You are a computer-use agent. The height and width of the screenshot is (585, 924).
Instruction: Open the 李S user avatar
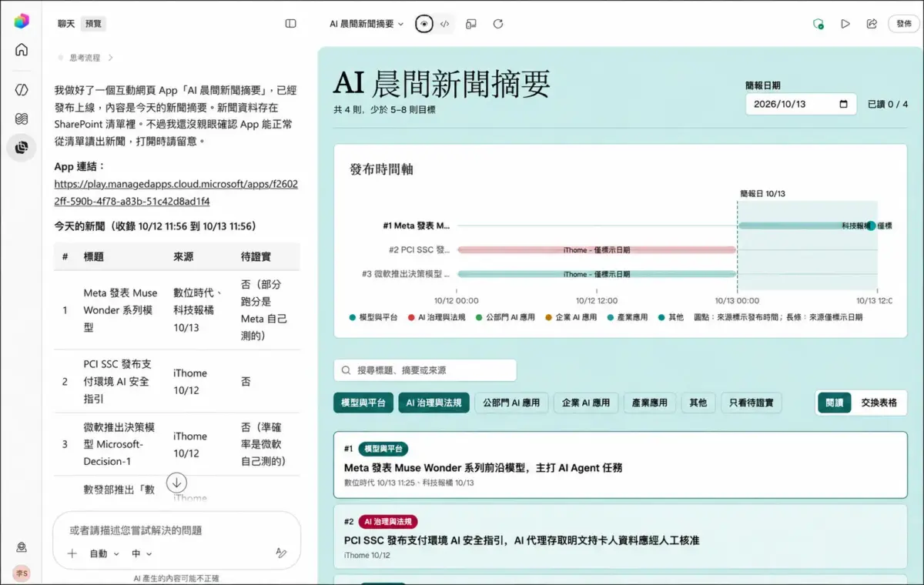(22, 573)
